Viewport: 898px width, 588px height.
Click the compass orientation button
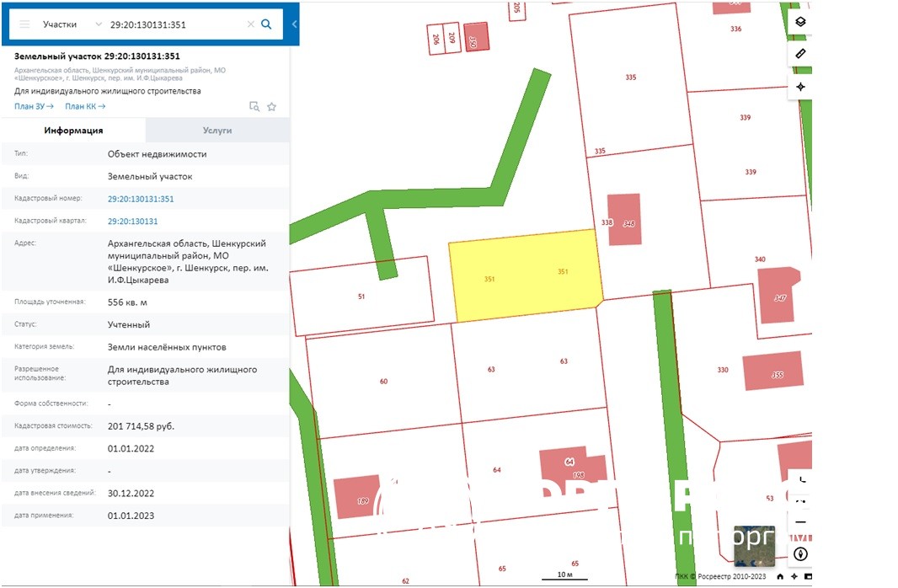(x=800, y=553)
